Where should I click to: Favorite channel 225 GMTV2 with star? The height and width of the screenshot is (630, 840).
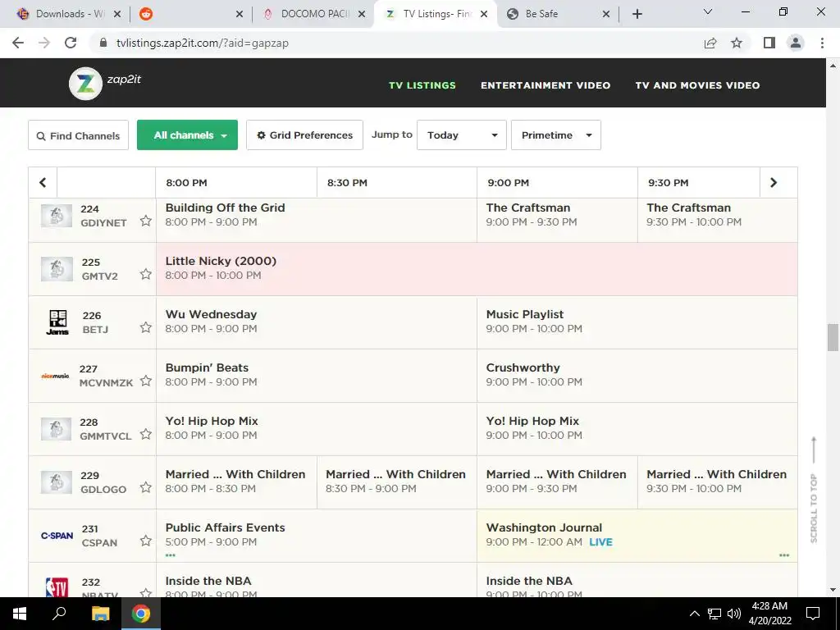coord(146,274)
